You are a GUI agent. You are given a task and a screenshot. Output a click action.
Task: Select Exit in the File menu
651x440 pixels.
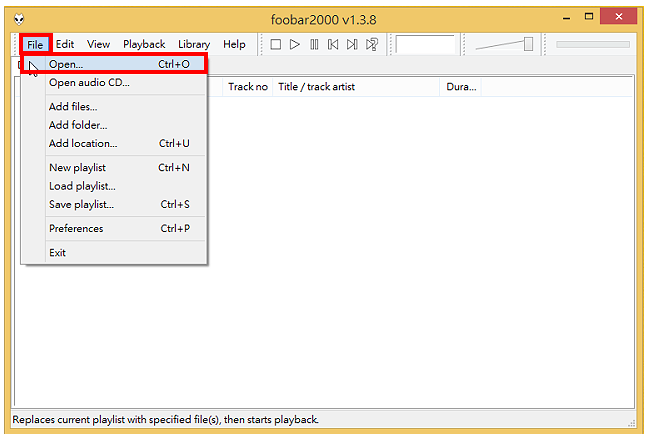tap(114, 253)
